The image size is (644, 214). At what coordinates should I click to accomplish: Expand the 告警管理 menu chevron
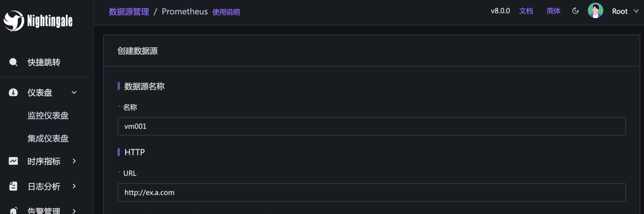[x=74, y=211]
